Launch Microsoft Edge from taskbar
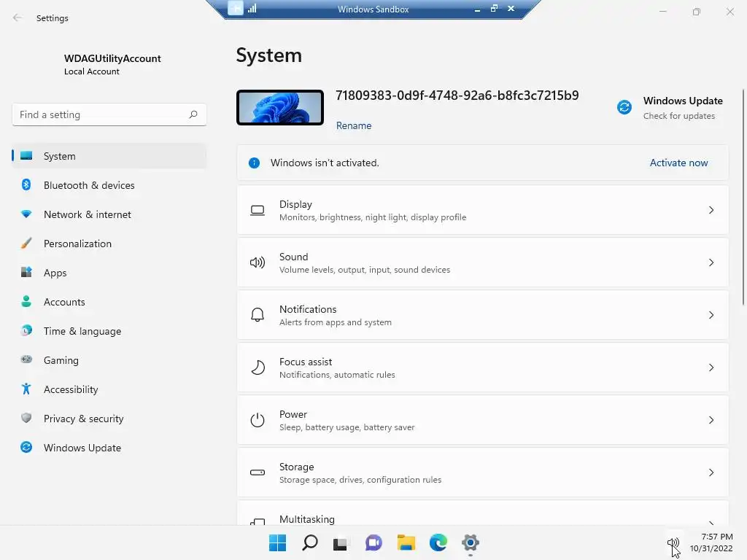The height and width of the screenshot is (560, 747). (x=438, y=542)
